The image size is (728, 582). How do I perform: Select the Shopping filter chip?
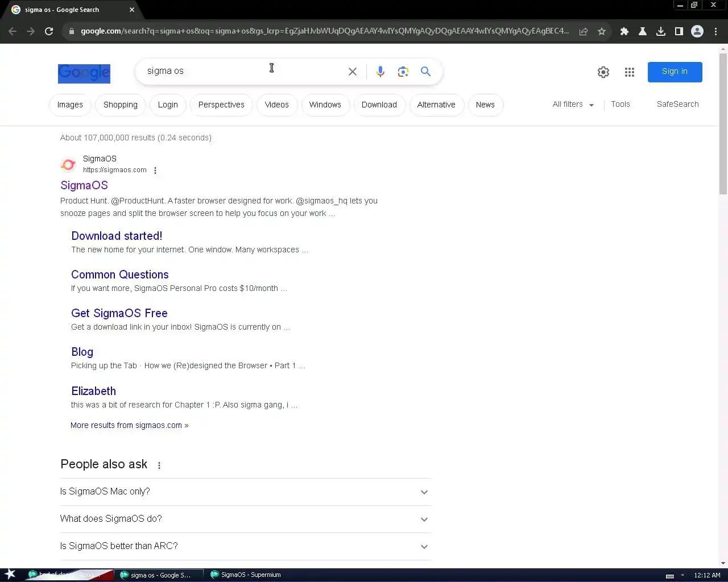click(121, 105)
